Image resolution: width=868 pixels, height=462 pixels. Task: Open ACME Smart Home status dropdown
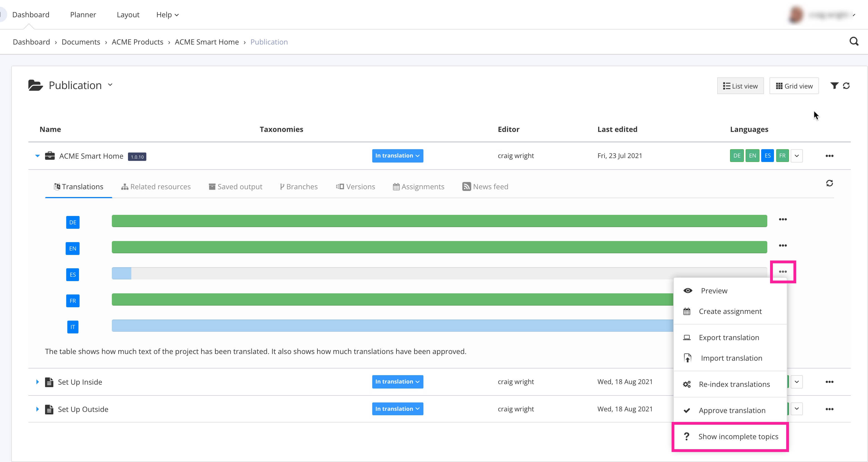tap(397, 156)
